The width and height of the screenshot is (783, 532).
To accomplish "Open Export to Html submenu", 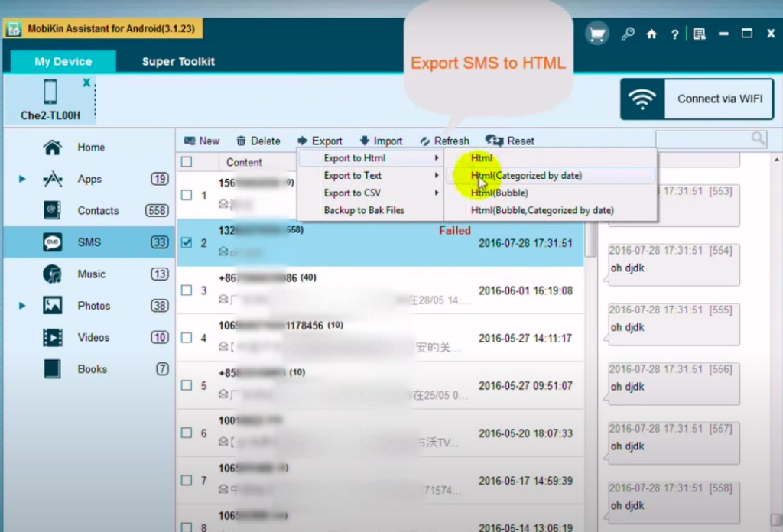I will [x=371, y=158].
